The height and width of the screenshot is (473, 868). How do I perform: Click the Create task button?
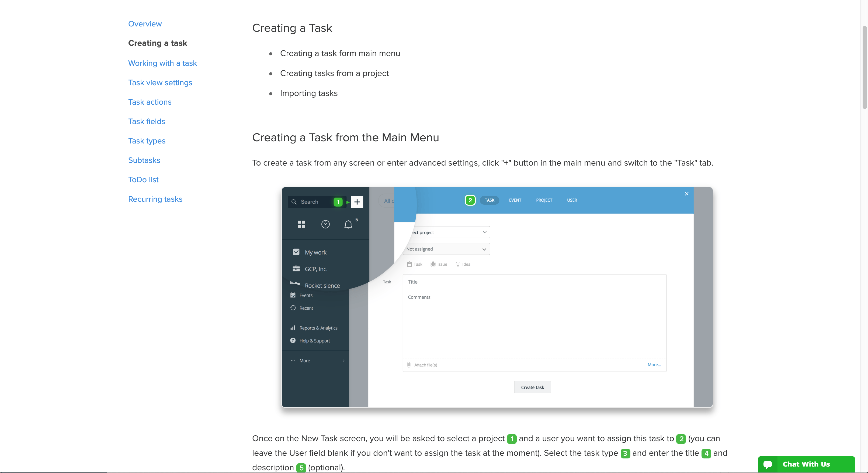[532, 387]
